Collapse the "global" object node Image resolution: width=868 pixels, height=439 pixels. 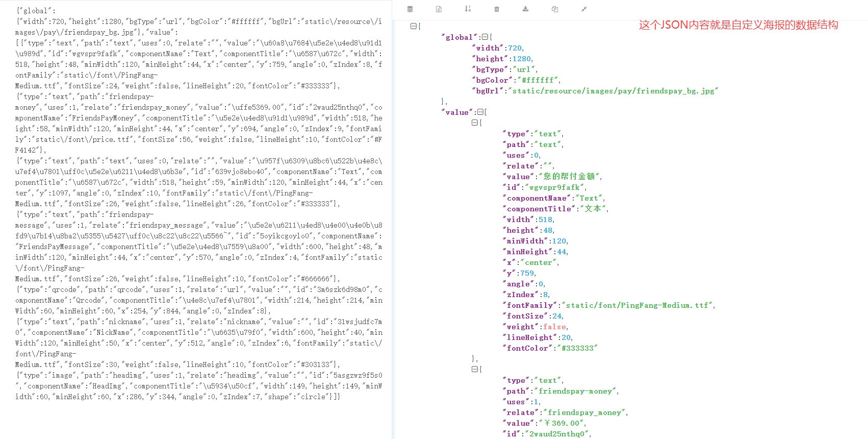[484, 37]
